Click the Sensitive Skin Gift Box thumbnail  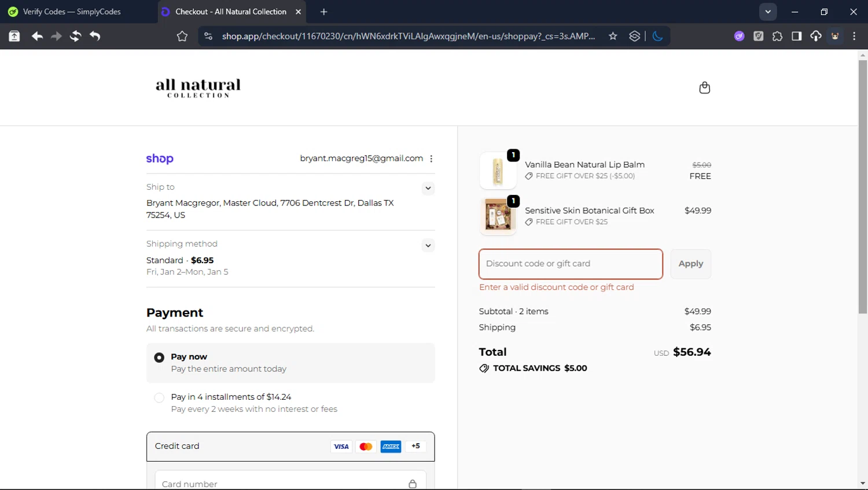(x=498, y=216)
